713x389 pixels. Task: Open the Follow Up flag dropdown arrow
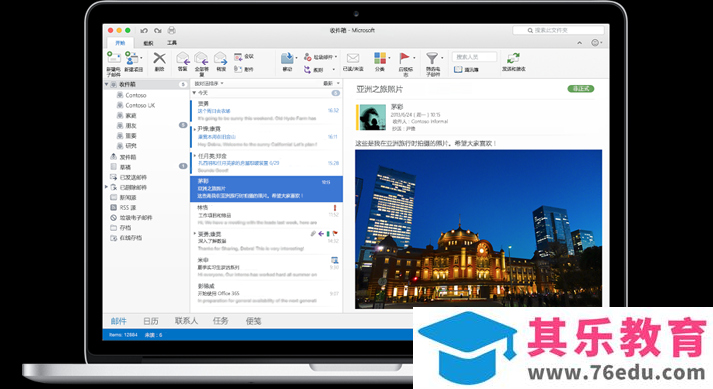(414, 58)
